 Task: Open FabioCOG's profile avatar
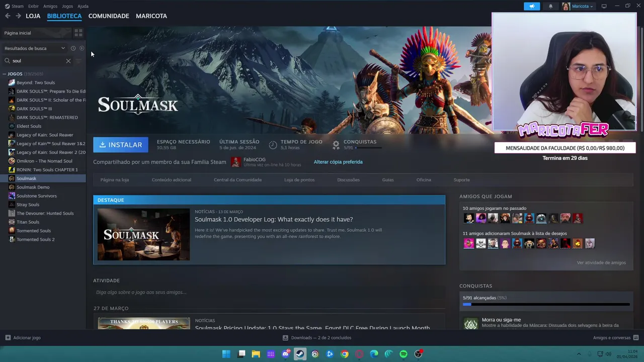(x=236, y=162)
